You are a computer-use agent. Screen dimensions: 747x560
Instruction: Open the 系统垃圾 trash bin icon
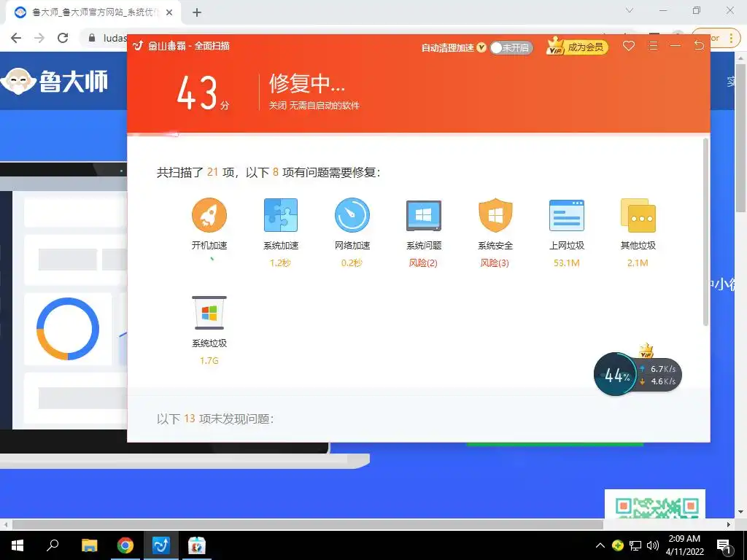209,313
